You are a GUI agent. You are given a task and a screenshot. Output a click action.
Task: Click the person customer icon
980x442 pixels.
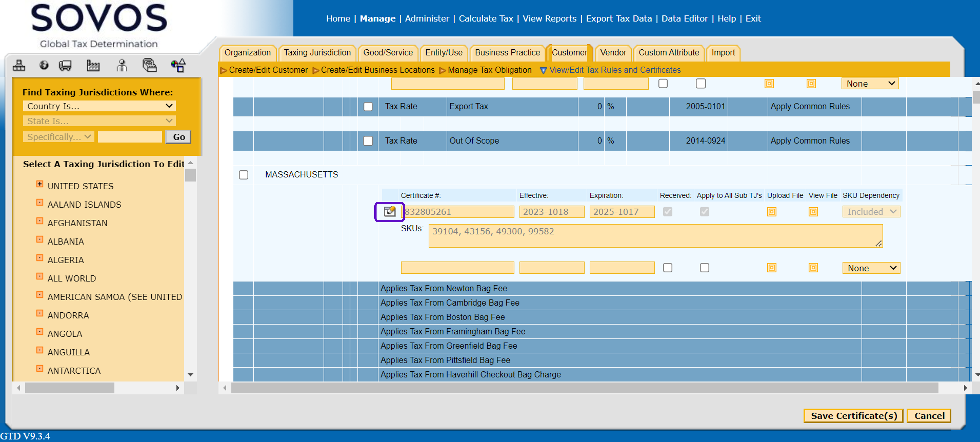click(x=122, y=65)
